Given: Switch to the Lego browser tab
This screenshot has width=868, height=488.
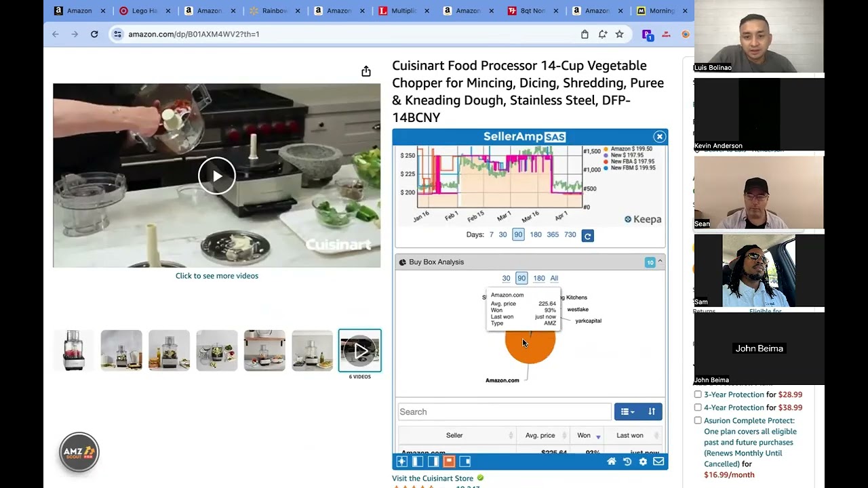Looking at the screenshot, I should (143, 11).
